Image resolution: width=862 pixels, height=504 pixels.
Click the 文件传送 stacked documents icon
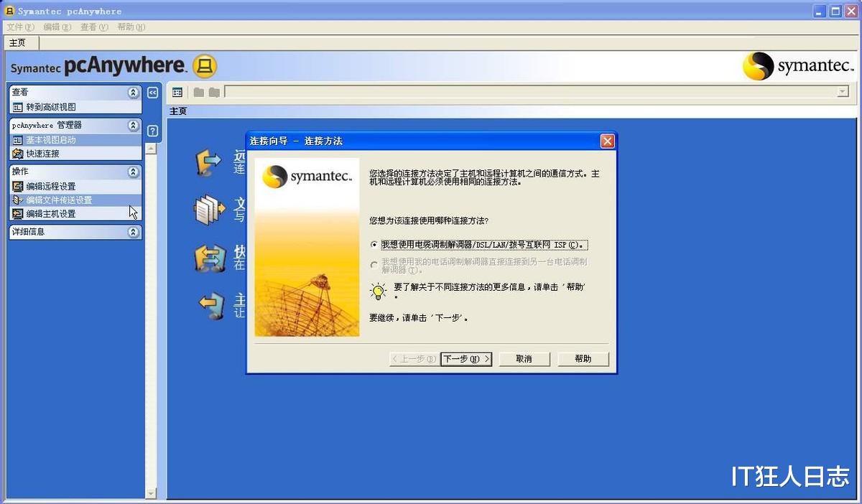tap(210, 210)
